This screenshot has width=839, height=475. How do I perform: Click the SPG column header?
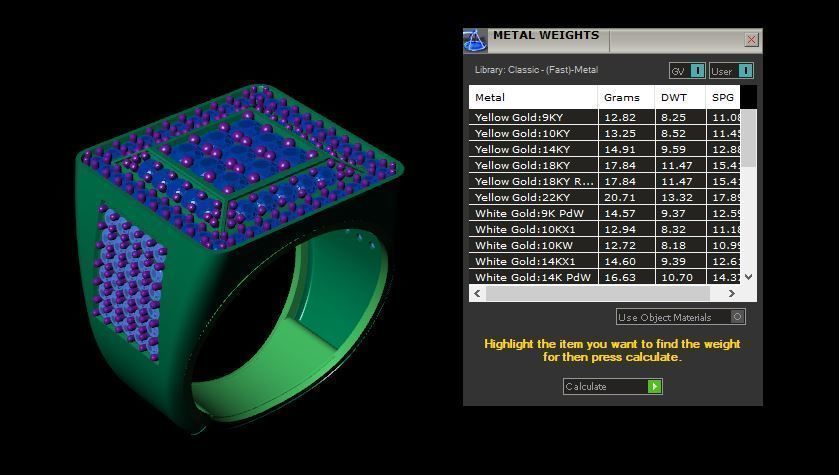pos(723,97)
